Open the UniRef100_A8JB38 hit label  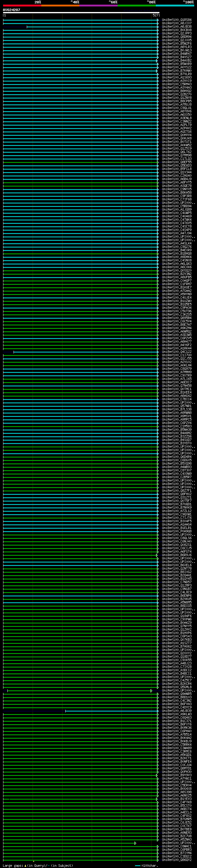176,26
